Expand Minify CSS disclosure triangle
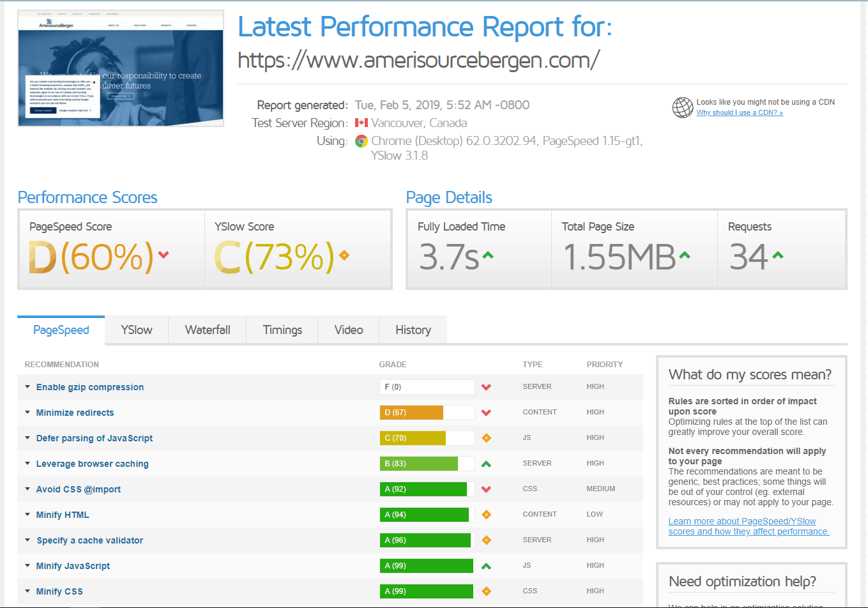Screen dimensions: 868x608 click(27, 591)
